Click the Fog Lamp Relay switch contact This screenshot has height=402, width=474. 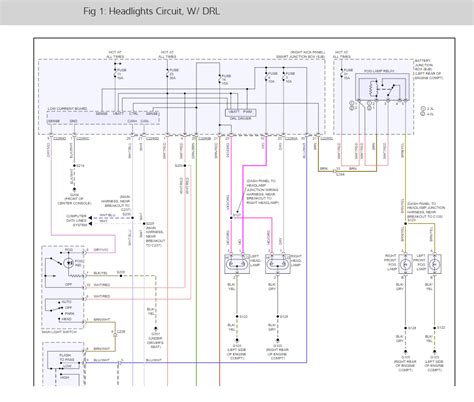pyautogui.click(x=391, y=89)
